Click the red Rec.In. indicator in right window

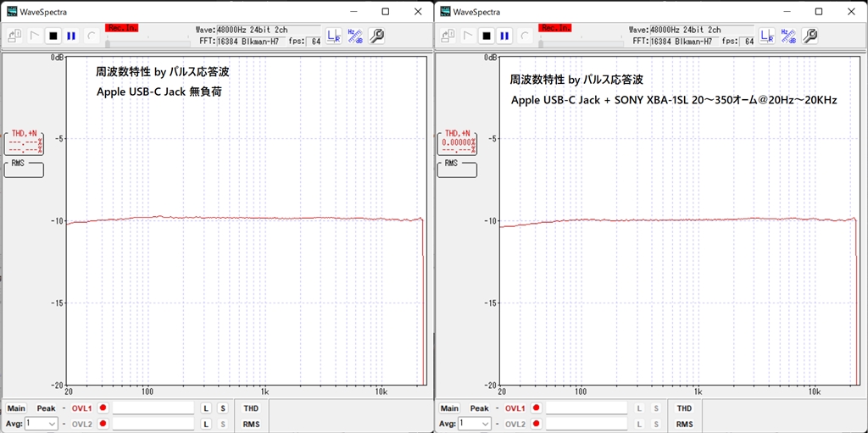click(x=555, y=27)
